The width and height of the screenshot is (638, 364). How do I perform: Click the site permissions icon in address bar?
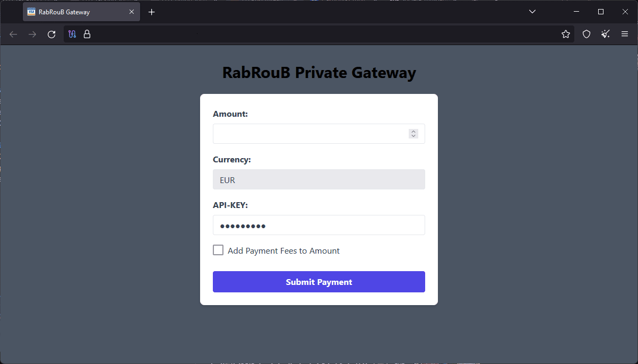pos(73,34)
